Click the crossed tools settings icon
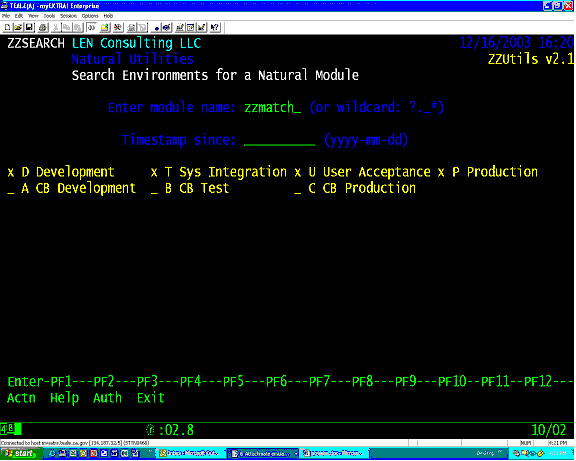 pyautogui.click(x=118, y=27)
